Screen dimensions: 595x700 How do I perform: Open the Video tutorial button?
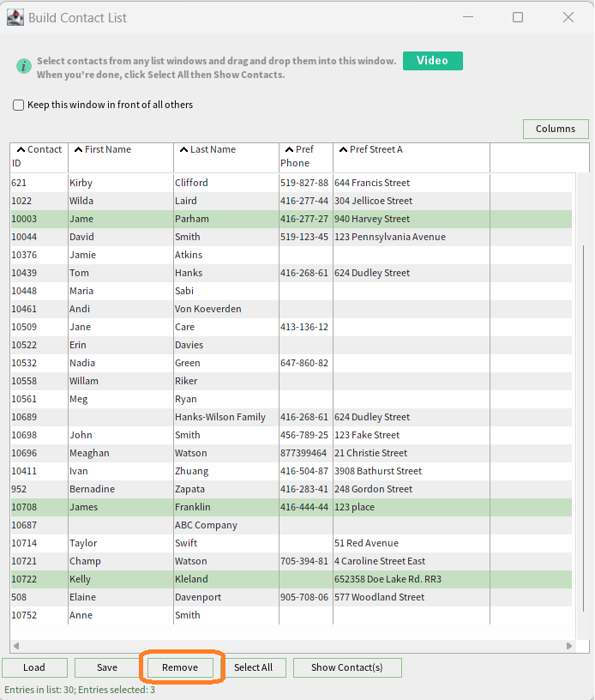pyautogui.click(x=432, y=61)
